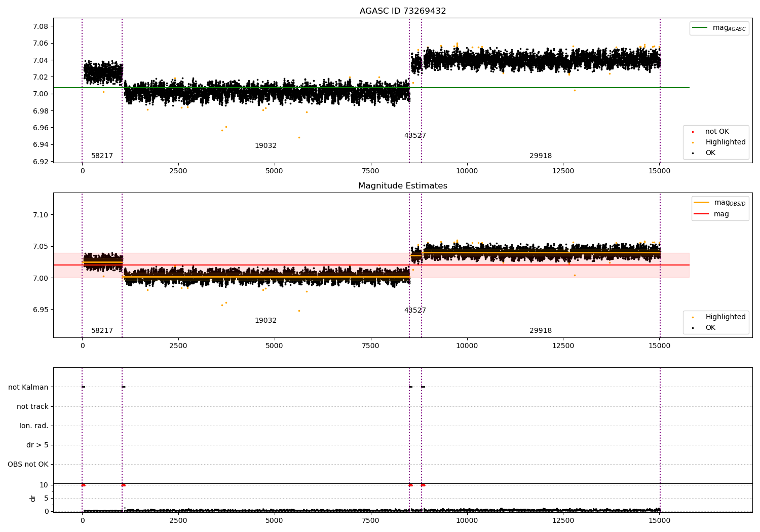Screen dimensions: 760x532
Task: Click 'Highlighted' in the top plot legend
Action: [719, 142]
